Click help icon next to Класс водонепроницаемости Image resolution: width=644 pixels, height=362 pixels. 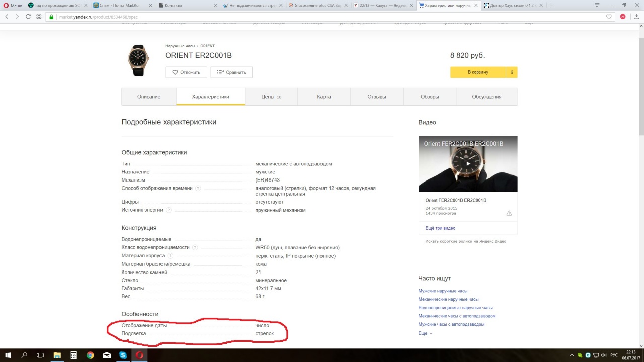[195, 248]
